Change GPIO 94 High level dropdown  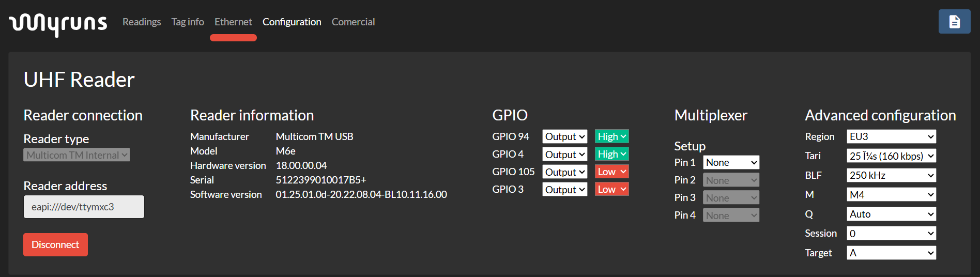tap(611, 136)
